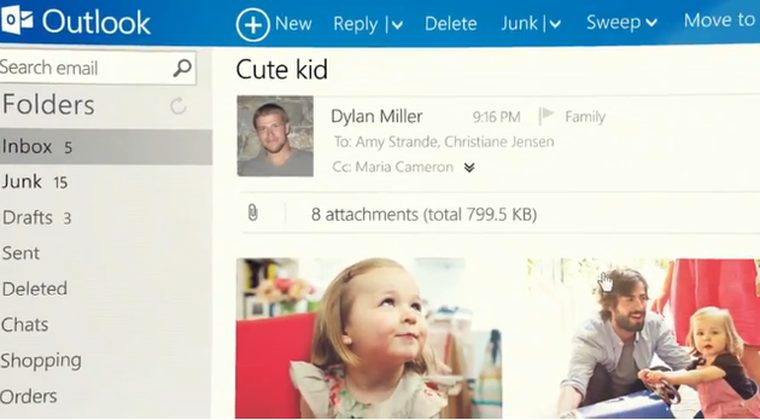
Task: Open the Junk folder in sidebar
Action: [22, 182]
